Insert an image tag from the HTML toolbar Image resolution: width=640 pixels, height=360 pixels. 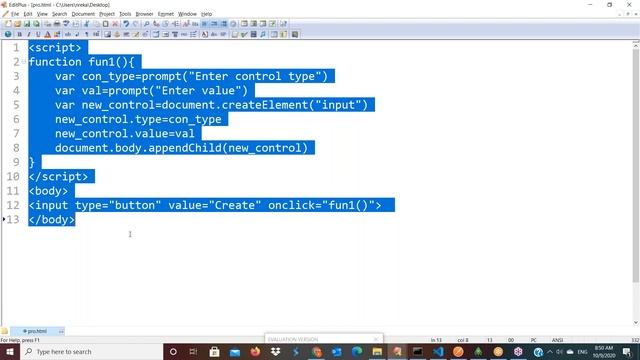point(107,34)
